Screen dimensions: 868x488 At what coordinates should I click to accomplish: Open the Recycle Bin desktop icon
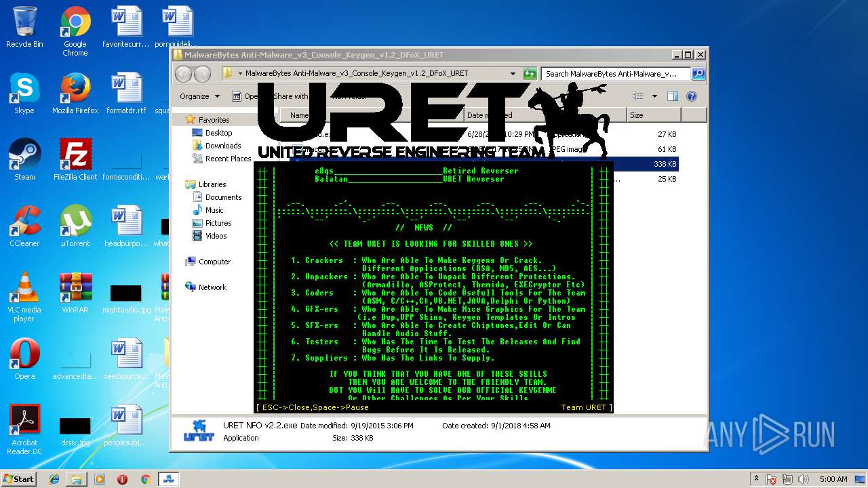point(24,27)
